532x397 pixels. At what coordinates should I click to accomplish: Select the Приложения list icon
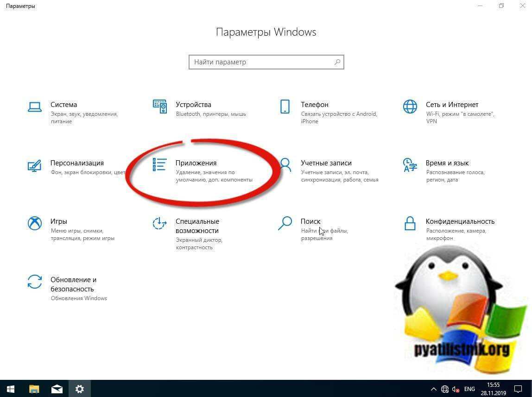pos(160,165)
